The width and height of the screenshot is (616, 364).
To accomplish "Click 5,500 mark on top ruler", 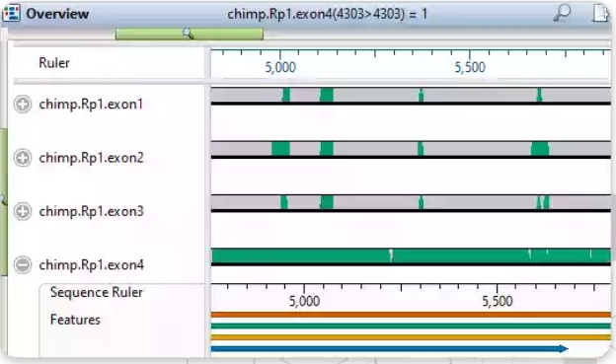I will (470, 67).
